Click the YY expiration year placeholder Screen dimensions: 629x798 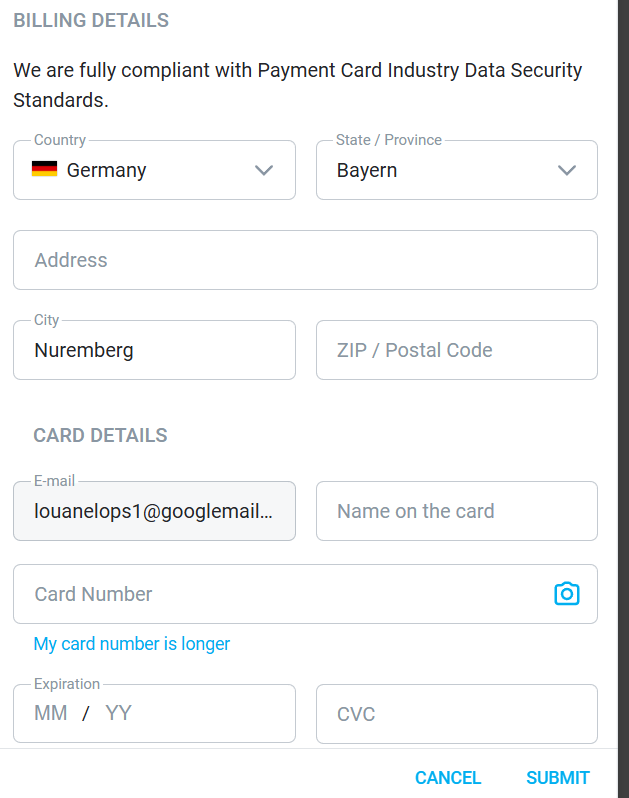[119, 714]
